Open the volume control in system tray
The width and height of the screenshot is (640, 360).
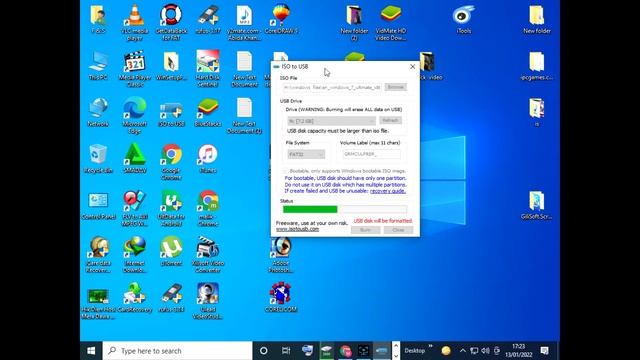click(x=485, y=351)
